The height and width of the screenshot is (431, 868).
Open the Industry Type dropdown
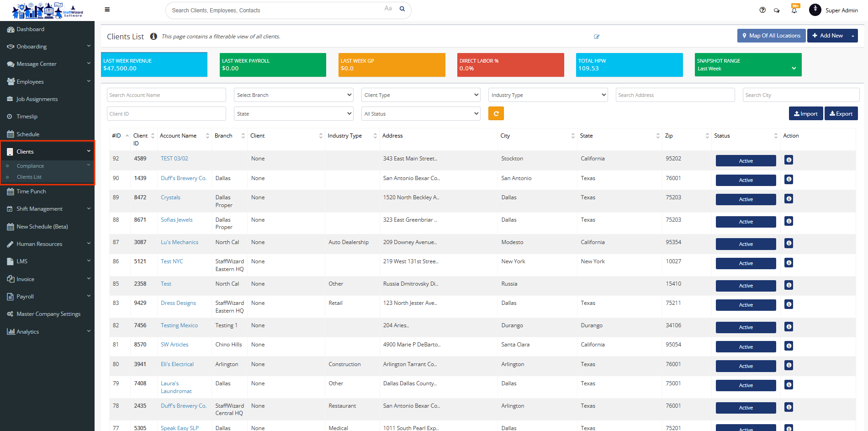(x=548, y=95)
